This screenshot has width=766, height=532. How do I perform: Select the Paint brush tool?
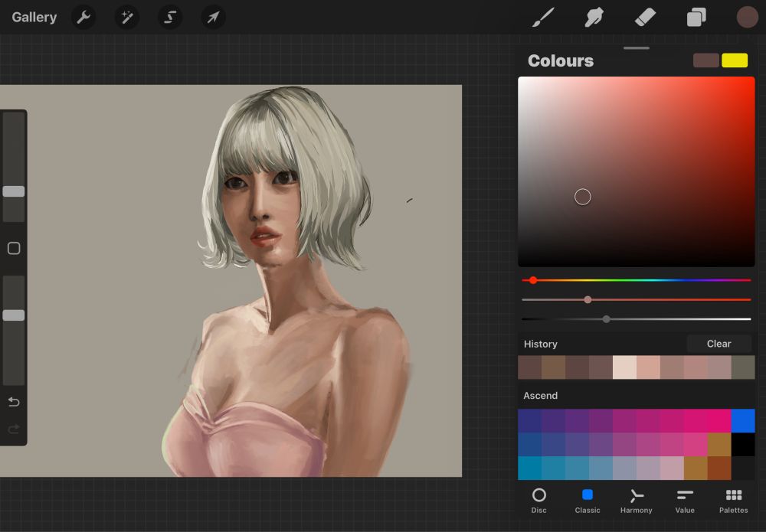(543, 17)
